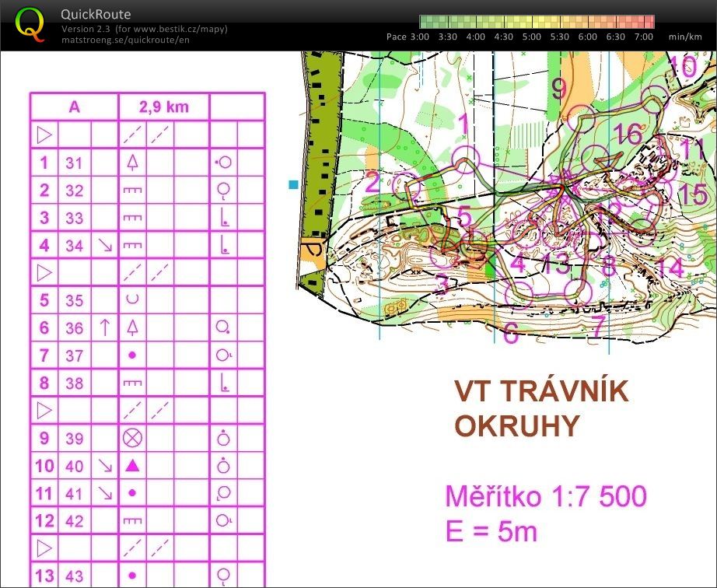The image size is (717, 588).
Task: Click the 'E = 5m' contour interval text
Action: (491, 532)
